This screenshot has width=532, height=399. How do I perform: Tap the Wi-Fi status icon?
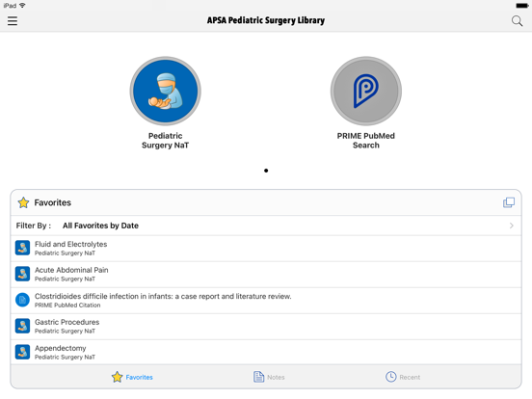coord(22,6)
